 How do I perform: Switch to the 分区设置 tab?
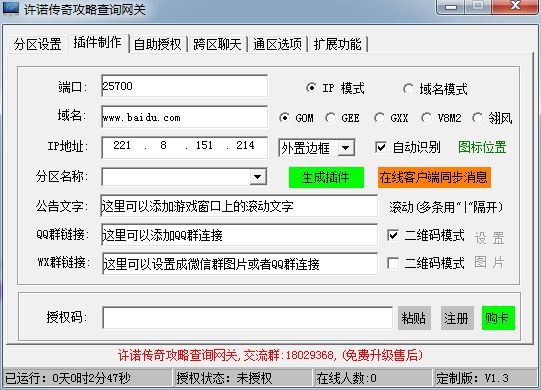[38, 44]
